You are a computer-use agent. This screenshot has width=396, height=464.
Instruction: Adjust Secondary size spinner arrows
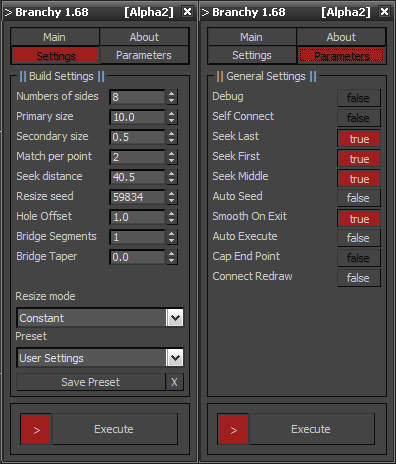pos(172,137)
